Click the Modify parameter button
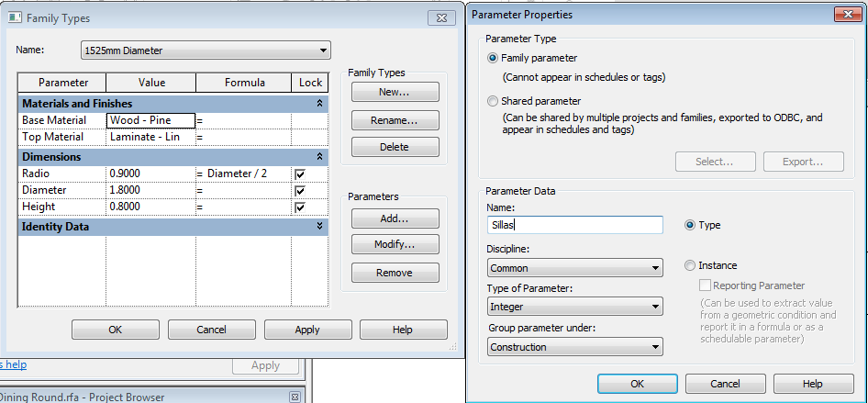This screenshot has width=868, height=403. tap(395, 245)
